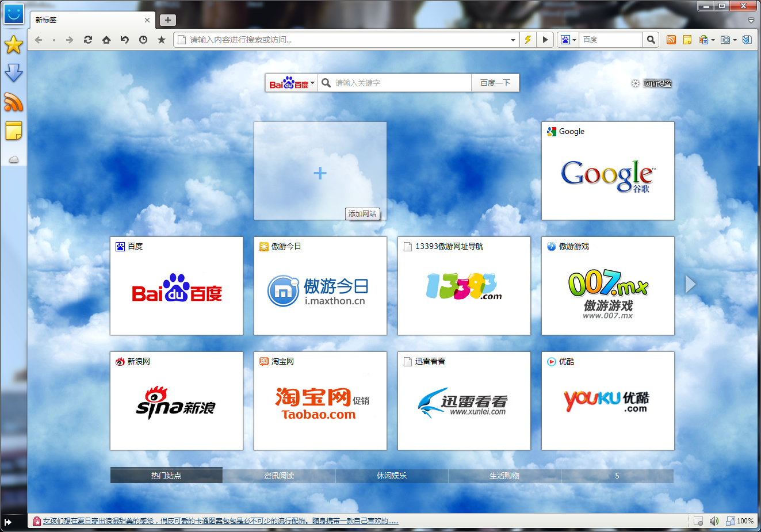
Task: Bookmark this page with toolbar star
Action: coord(162,40)
